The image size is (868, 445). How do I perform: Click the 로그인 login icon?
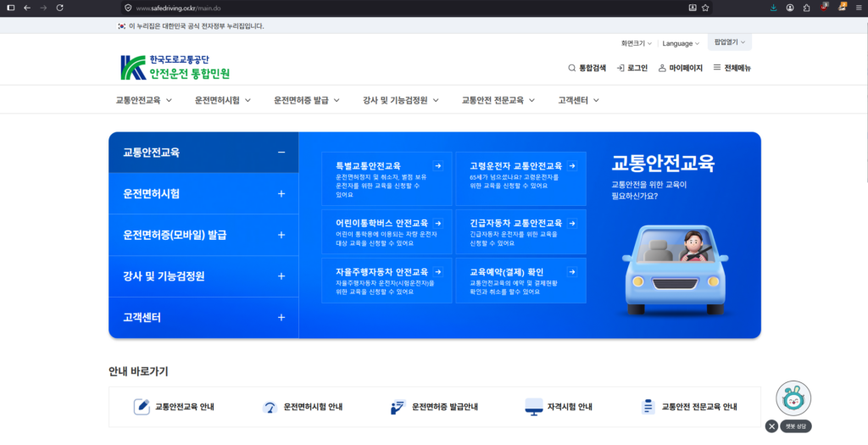[x=620, y=68]
